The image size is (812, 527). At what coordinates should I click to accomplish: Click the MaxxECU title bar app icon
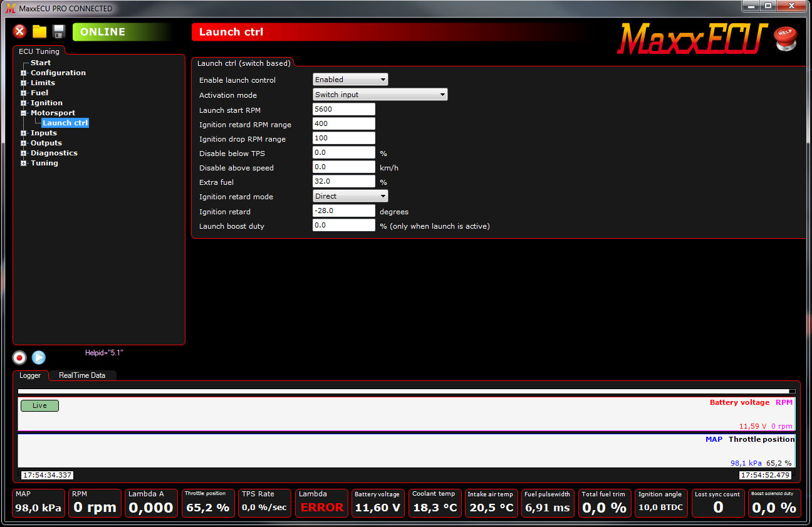pos(10,8)
